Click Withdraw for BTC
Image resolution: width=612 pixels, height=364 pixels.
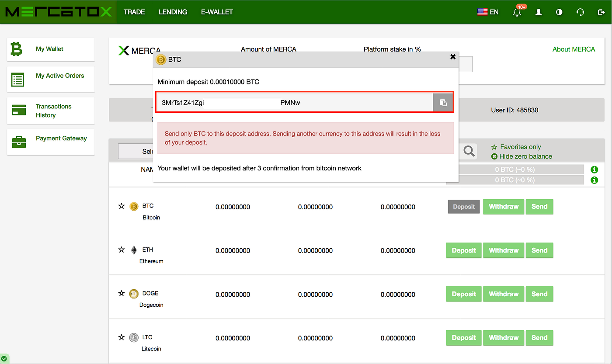504,207
